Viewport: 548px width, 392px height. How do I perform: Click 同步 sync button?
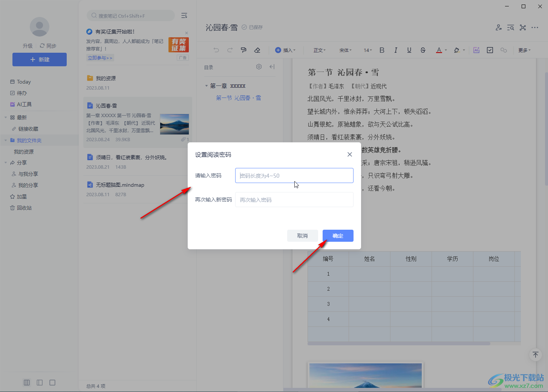[48, 46]
